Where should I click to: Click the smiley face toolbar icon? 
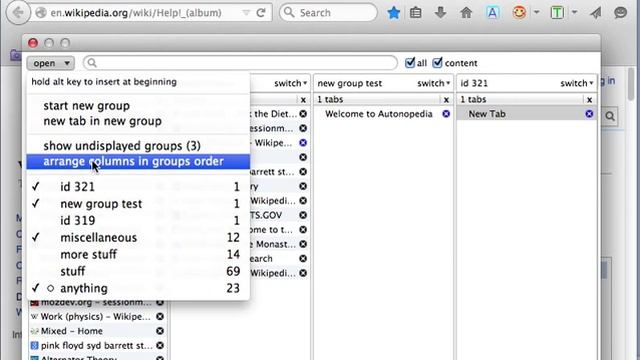(519, 13)
